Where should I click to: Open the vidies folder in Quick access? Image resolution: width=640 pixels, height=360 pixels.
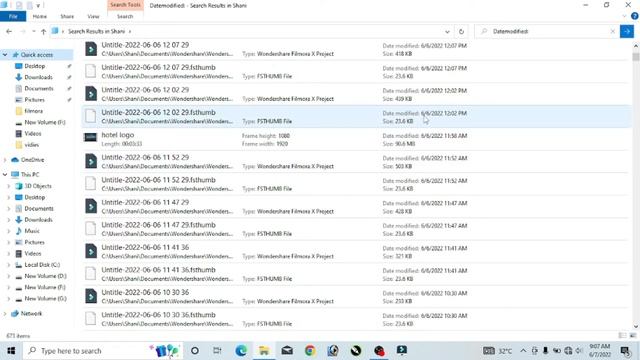tap(31, 145)
